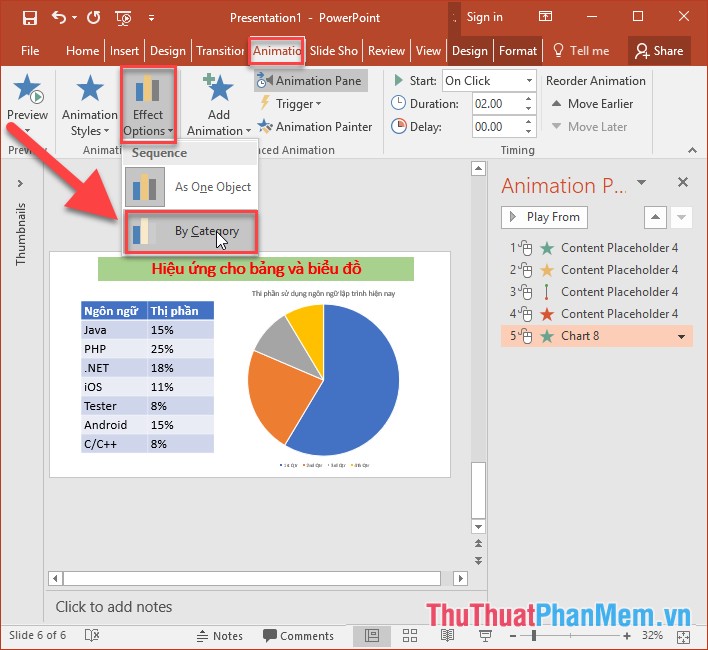This screenshot has height=650, width=708.
Task: Move selected effect down in pane
Action: coord(681,218)
